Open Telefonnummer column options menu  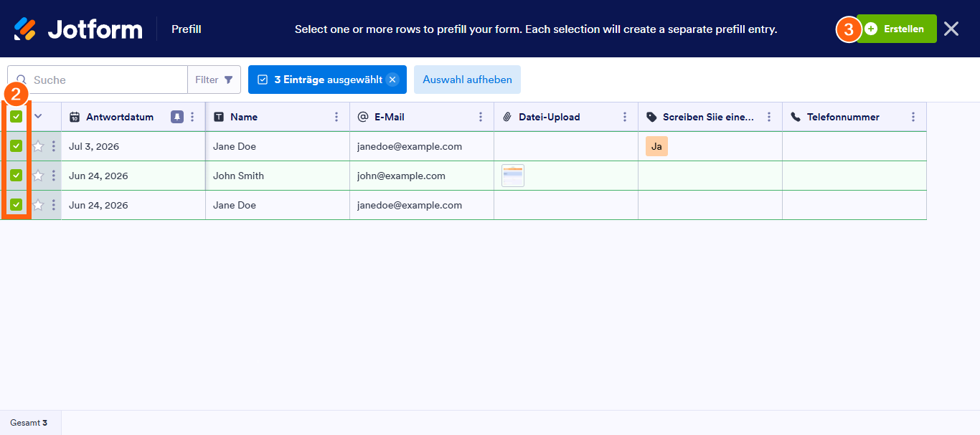click(x=913, y=117)
